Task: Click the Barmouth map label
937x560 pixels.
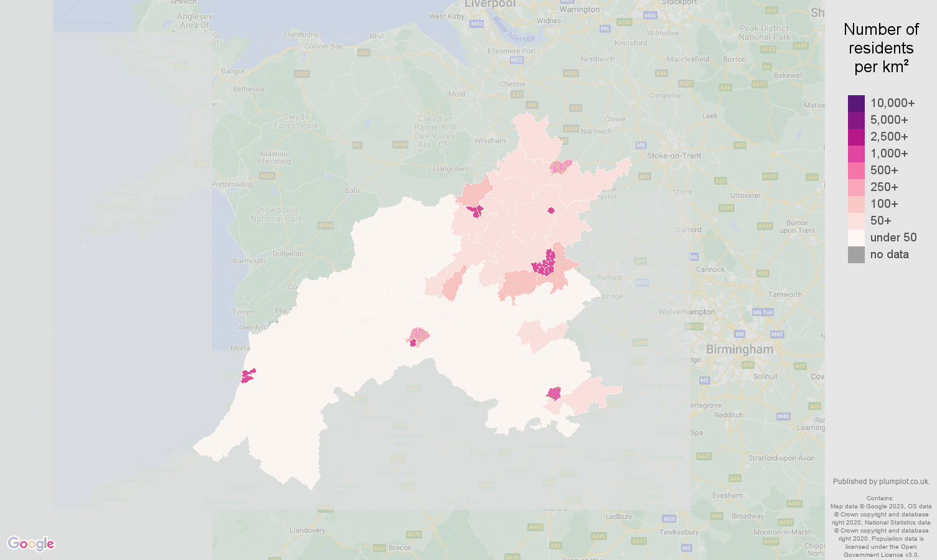Action: (x=249, y=261)
